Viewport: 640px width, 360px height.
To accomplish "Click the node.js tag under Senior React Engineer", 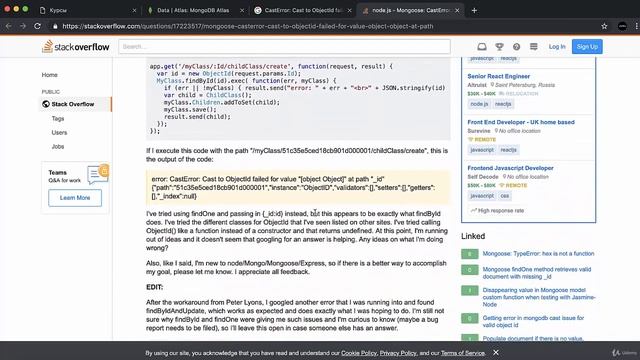I will (479, 104).
